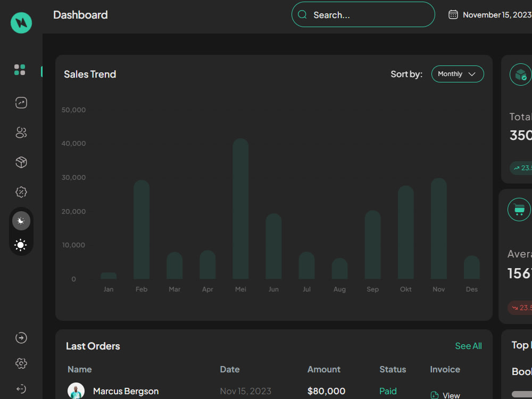This screenshot has height=399, width=532.
Task: Open the dashboard grid icon in sidebar
Action: (x=20, y=70)
